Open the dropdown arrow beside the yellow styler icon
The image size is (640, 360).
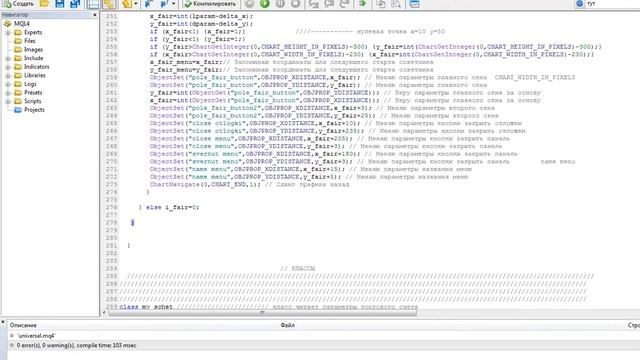136,4
